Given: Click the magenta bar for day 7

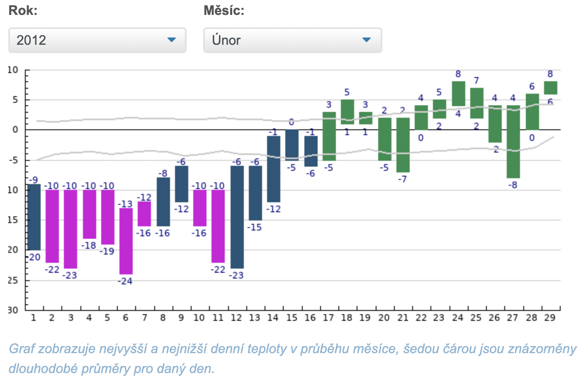Looking at the screenshot, I should (144, 214).
